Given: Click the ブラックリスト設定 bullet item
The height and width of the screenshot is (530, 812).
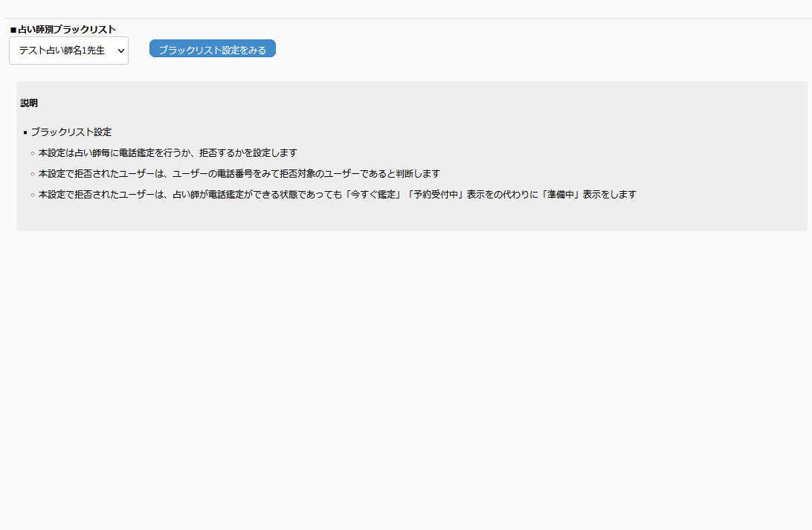Looking at the screenshot, I should click(x=71, y=132).
